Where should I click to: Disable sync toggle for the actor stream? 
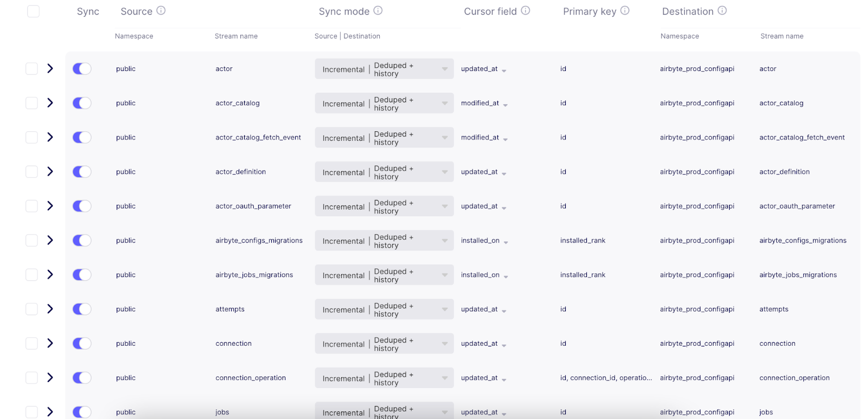tap(82, 69)
